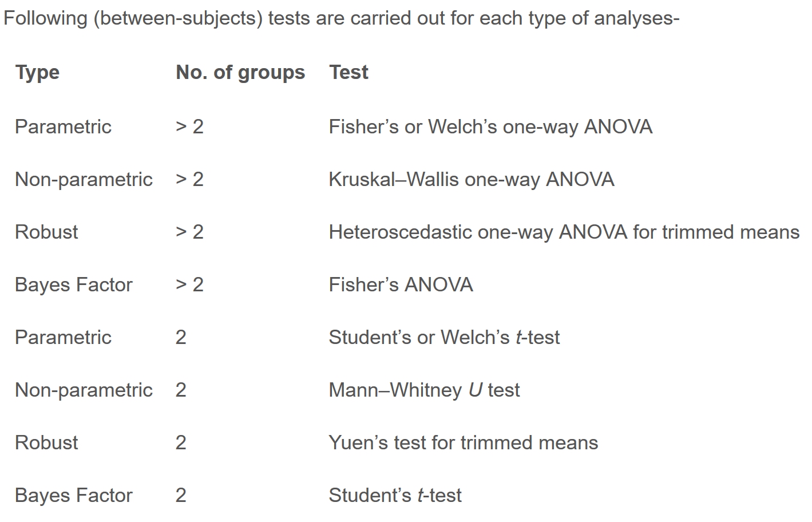
Task: Click the '> 2' value in the Kruskal–Wallis row
Action: pyautogui.click(x=189, y=179)
